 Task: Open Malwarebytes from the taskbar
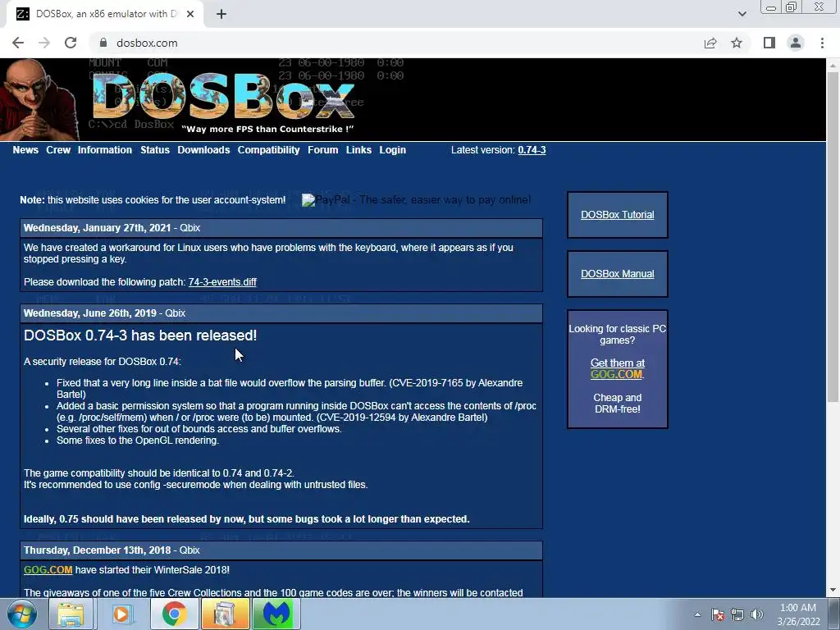[276, 614]
